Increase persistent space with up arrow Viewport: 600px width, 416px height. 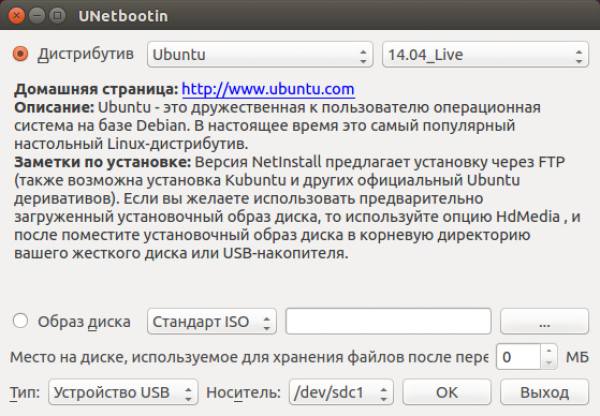[549, 351]
